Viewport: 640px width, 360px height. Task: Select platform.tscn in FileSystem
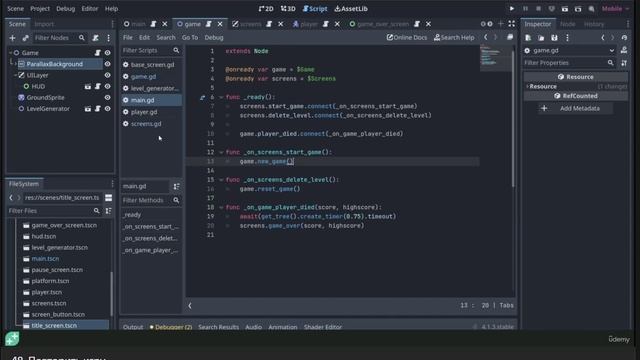point(50,281)
